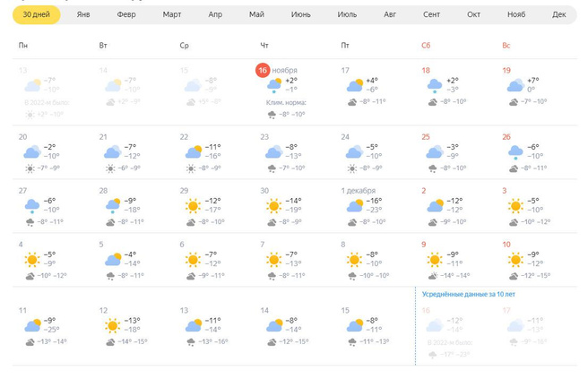Click the weather icon on November 26

514,152
